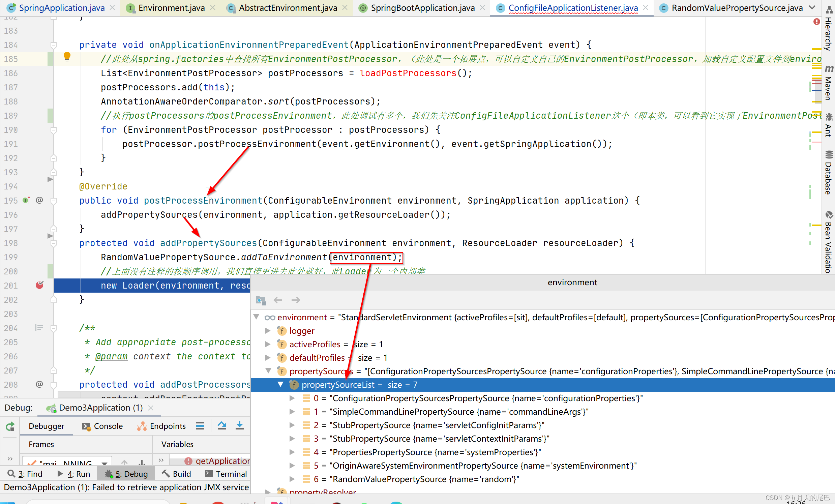Image resolution: width=835 pixels, height=504 pixels.
Task: Click yellow warning stripe in right error gutter
Action: tap(817, 49)
